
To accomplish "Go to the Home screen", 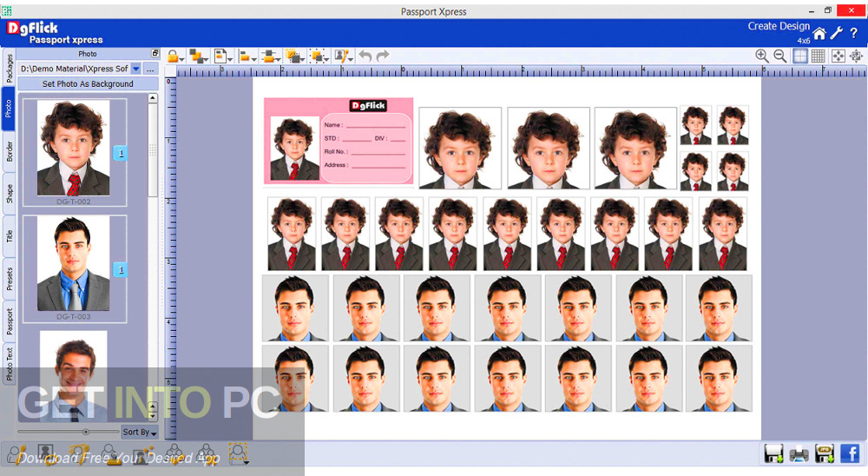I will coord(819,33).
